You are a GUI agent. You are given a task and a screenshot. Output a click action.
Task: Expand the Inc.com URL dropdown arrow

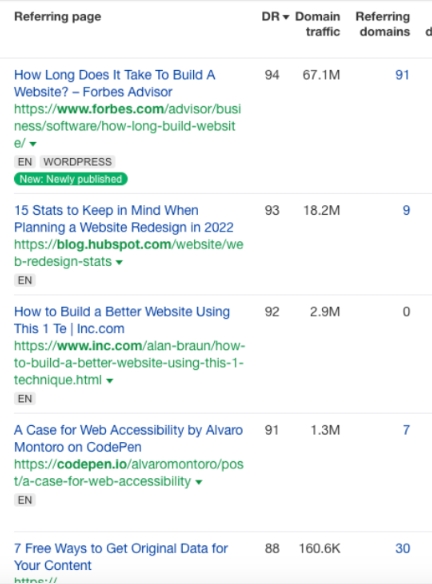(x=109, y=381)
